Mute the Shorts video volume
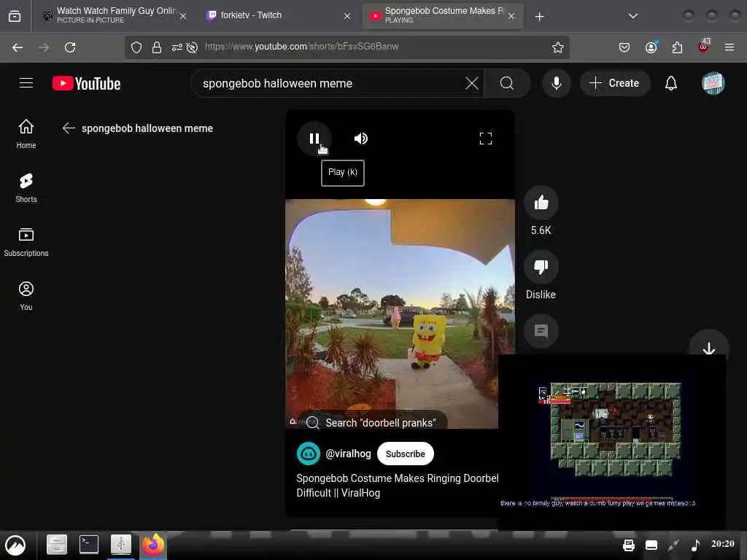Viewport: 747px width, 560px height. (x=360, y=139)
